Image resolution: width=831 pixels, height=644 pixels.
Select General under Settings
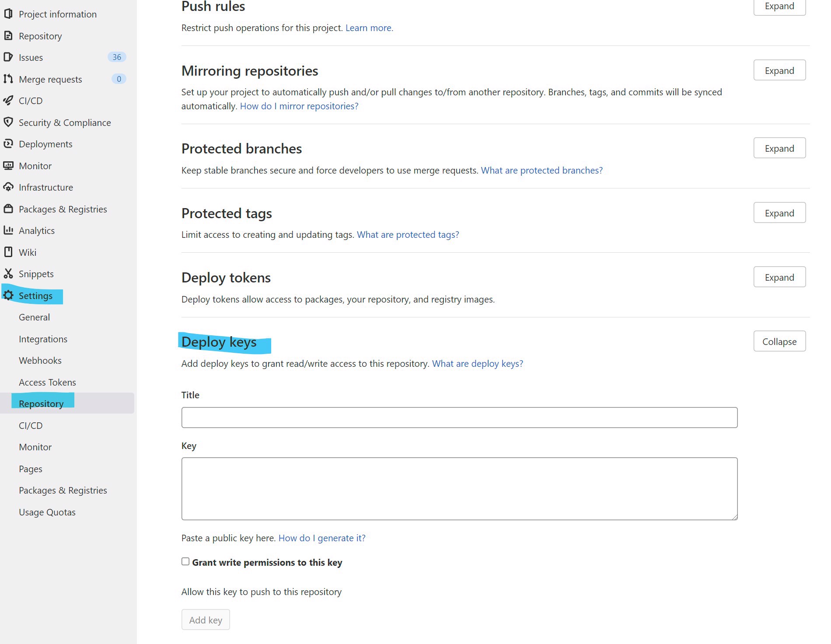click(34, 317)
